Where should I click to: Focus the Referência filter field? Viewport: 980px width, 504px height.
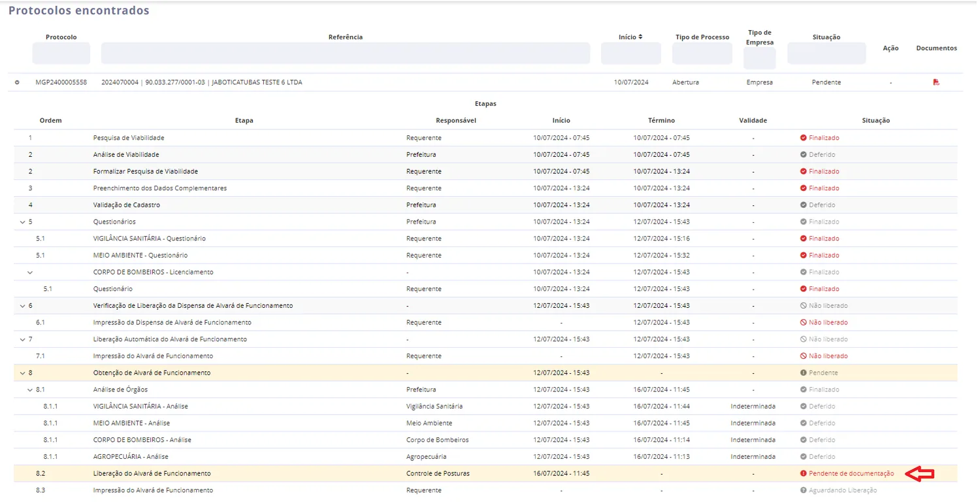pyautogui.click(x=346, y=54)
